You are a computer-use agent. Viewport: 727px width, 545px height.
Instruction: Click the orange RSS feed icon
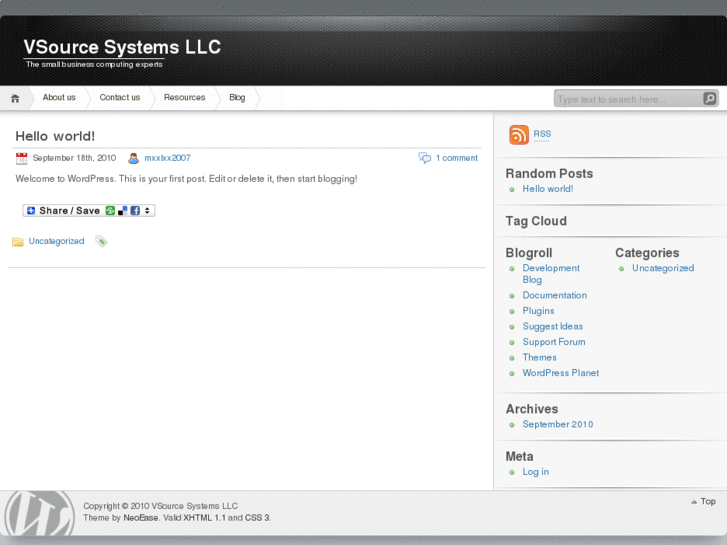pos(518,135)
